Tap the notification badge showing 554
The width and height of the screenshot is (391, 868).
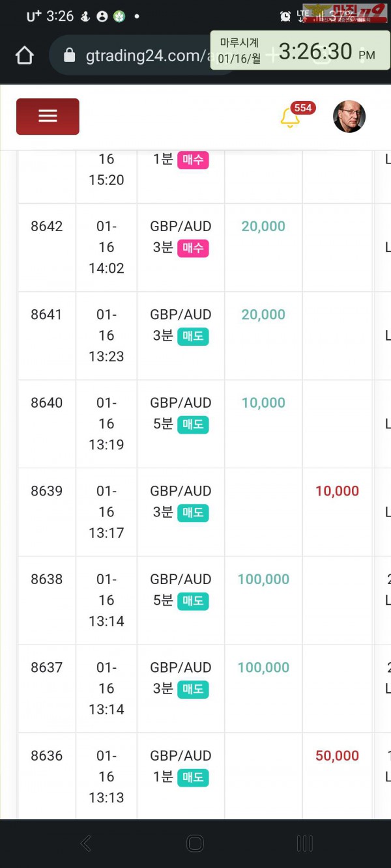tap(303, 108)
